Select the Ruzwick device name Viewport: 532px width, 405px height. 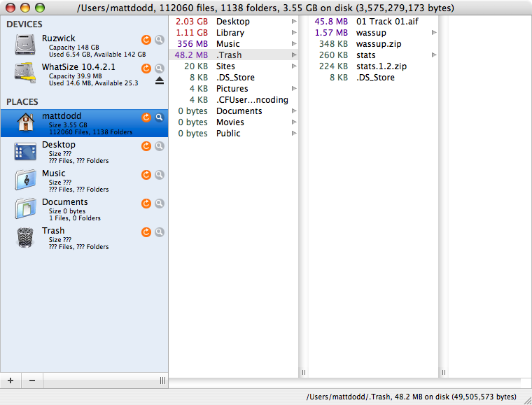point(59,38)
